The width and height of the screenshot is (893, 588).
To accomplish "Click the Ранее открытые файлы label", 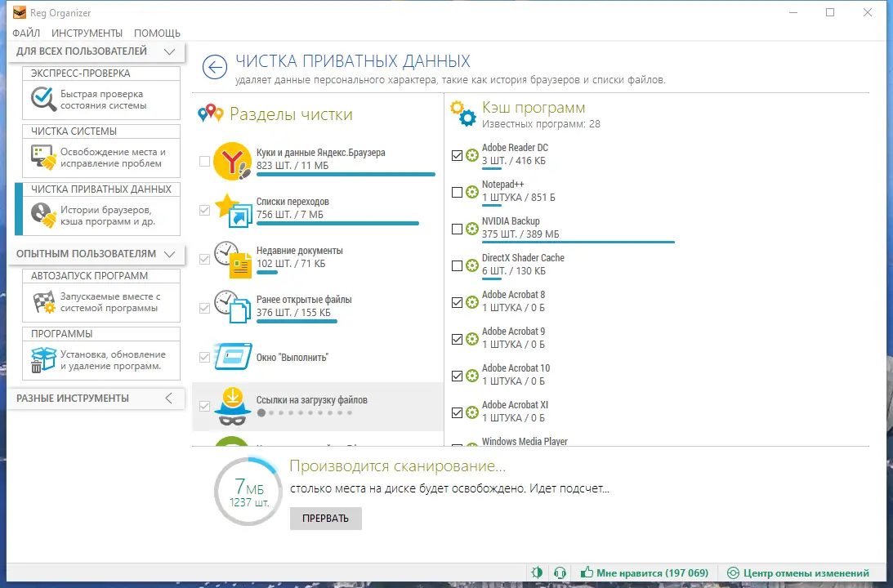I will [x=304, y=300].
